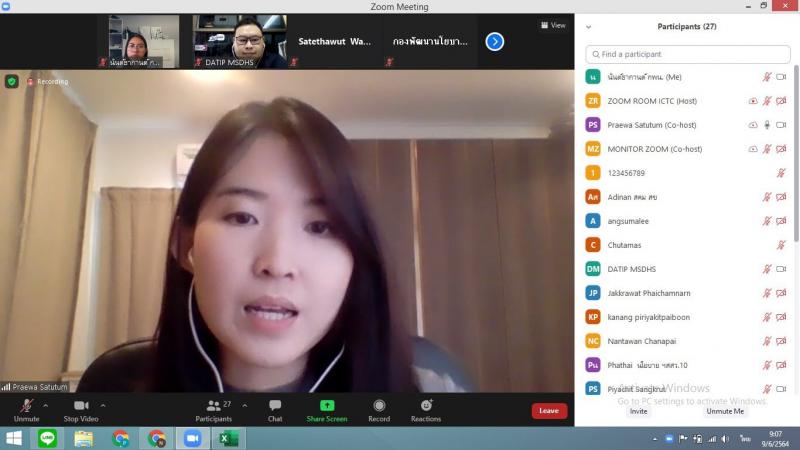
Task: Show hidden tray icons arrow
Action: tap(655, 439)
